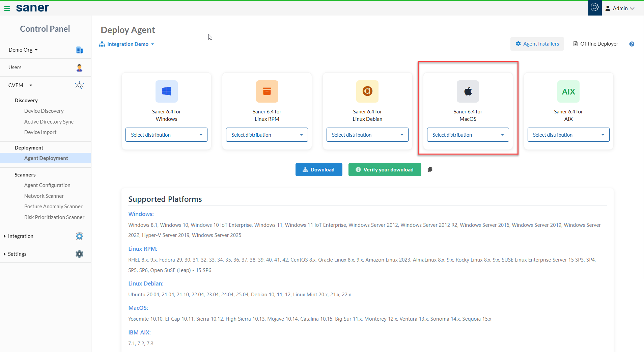
Task: Open Device Import
Action: coord(40,132)
